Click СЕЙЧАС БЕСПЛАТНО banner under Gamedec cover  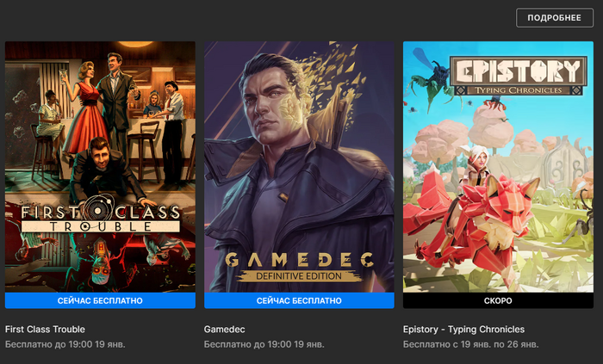299,300
